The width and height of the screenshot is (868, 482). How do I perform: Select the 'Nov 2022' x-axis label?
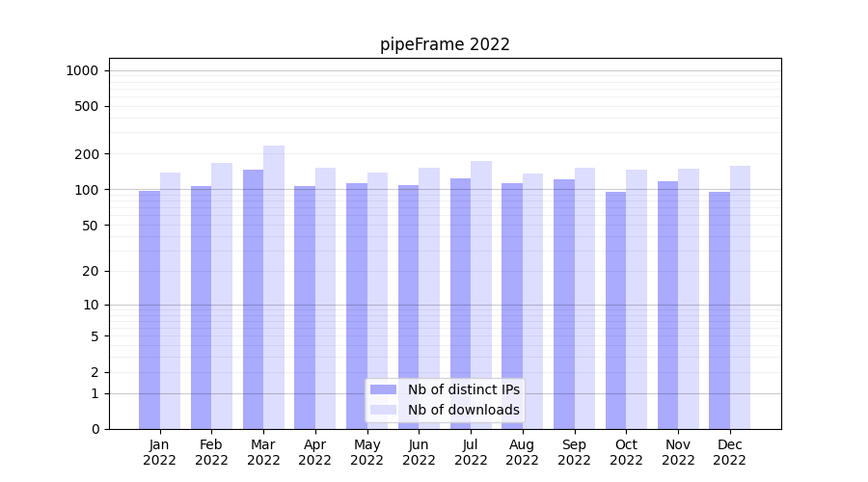click(x=678, y=452)
